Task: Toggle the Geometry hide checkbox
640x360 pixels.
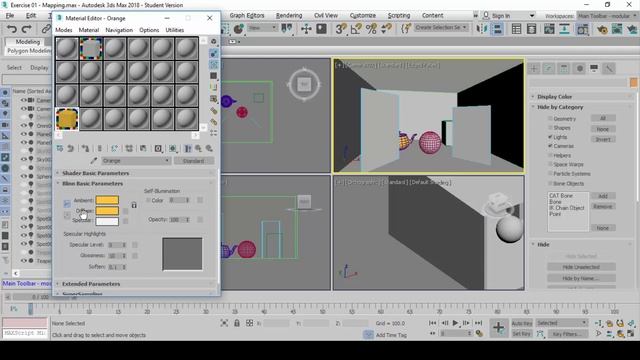Action: point(550,118)
